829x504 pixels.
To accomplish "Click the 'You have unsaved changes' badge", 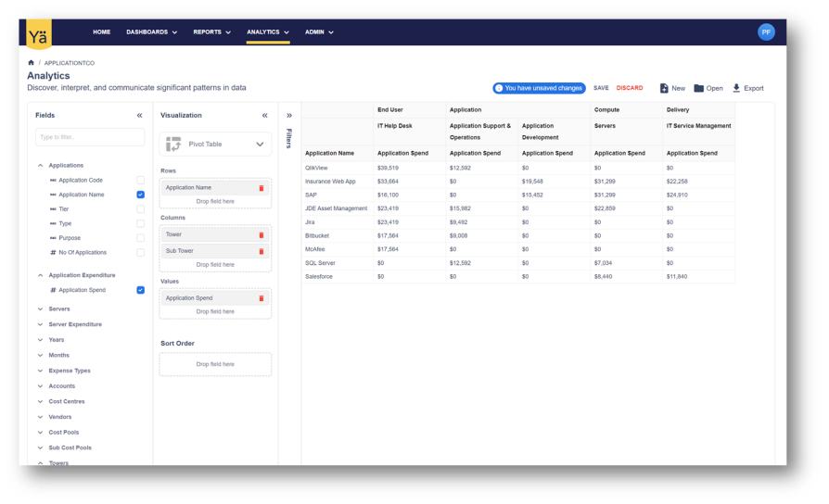I will click(x=540, y=88).
